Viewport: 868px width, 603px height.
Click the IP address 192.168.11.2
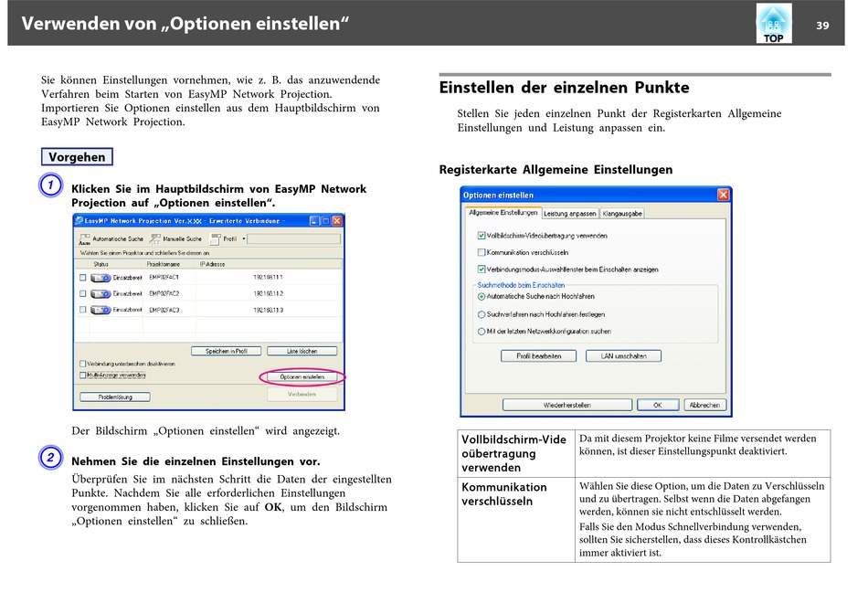tap(268, 293)
